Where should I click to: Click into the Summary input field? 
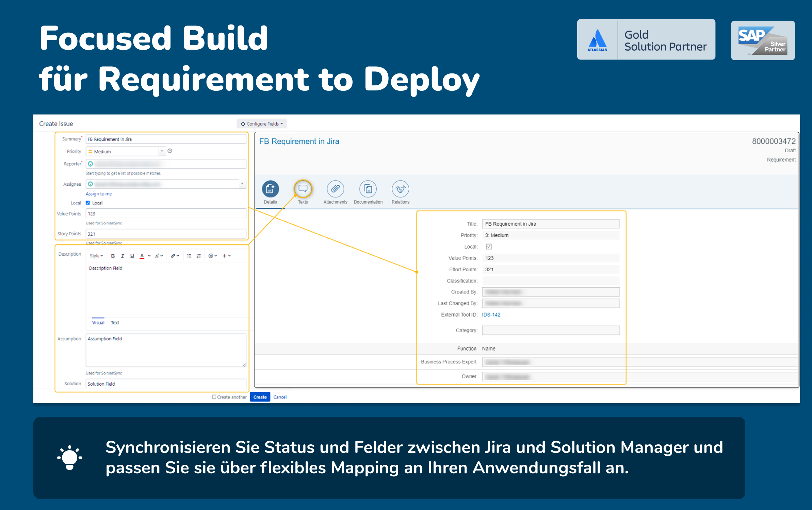coord(166,139)
